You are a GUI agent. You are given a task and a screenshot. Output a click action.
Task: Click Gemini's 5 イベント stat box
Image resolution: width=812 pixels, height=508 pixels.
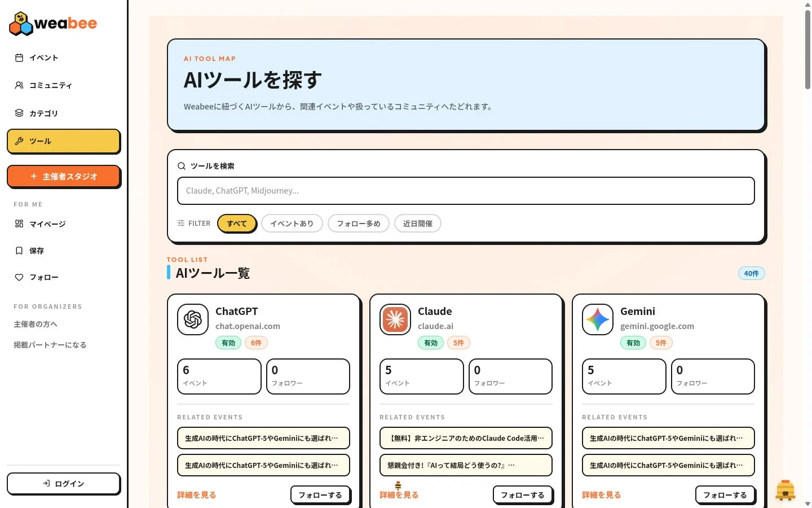click(624, 376)
